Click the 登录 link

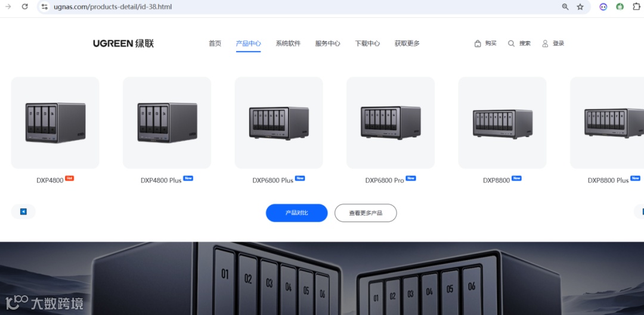[x=559, y=43]
